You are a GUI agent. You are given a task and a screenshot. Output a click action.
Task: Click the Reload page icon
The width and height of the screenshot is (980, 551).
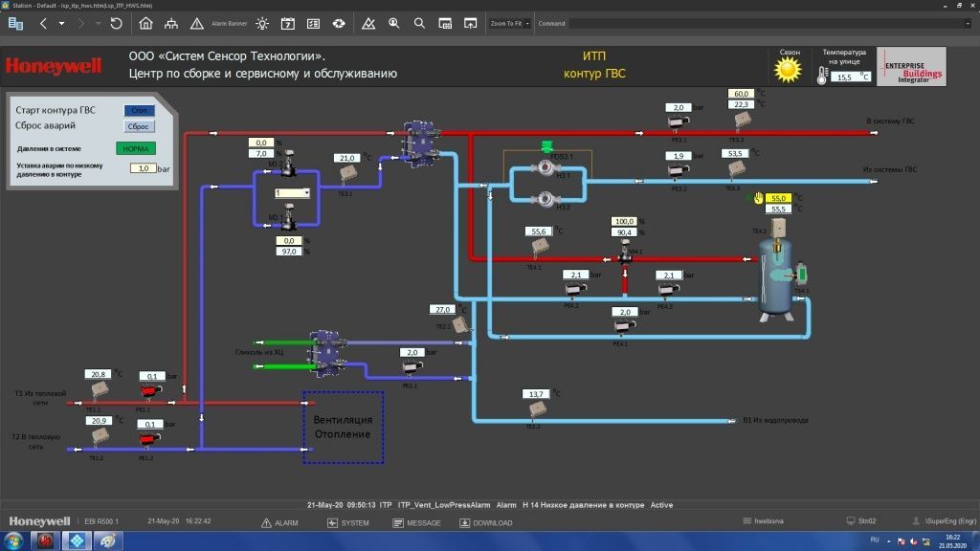[x=116, y=23]
